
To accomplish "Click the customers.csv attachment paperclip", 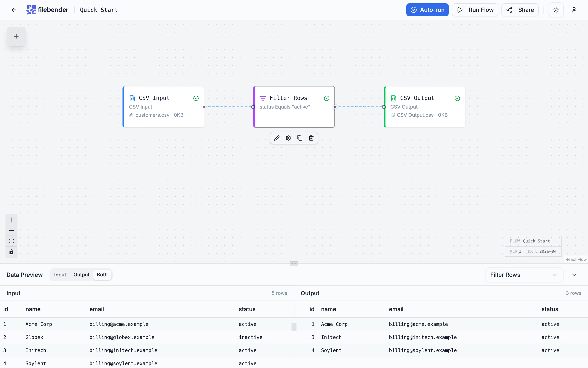I will point(131,115).
